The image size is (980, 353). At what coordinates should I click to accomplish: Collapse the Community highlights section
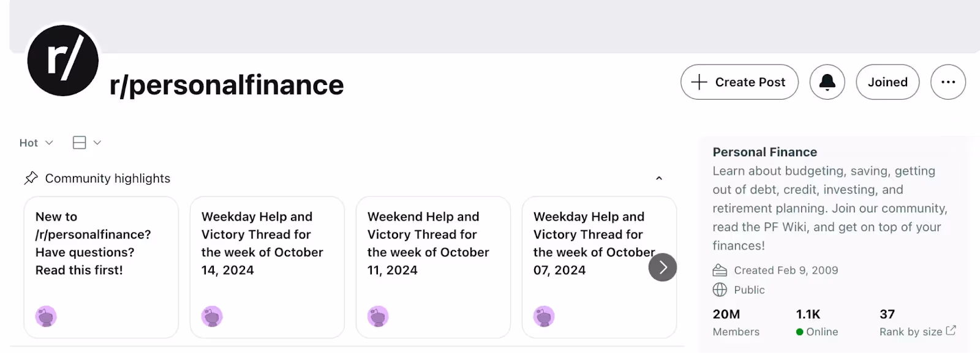click(x=659, y=178)
